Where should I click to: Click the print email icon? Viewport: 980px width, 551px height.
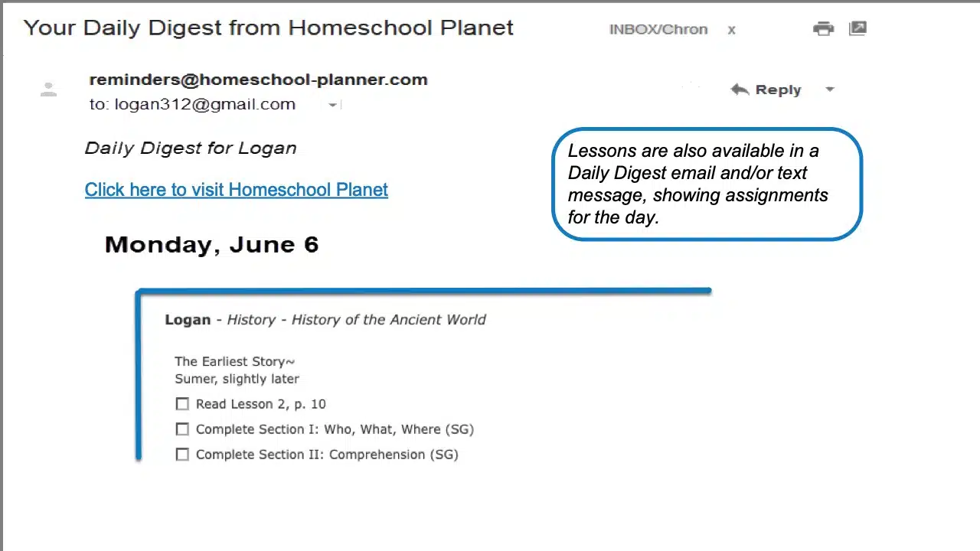click(823, 29)
